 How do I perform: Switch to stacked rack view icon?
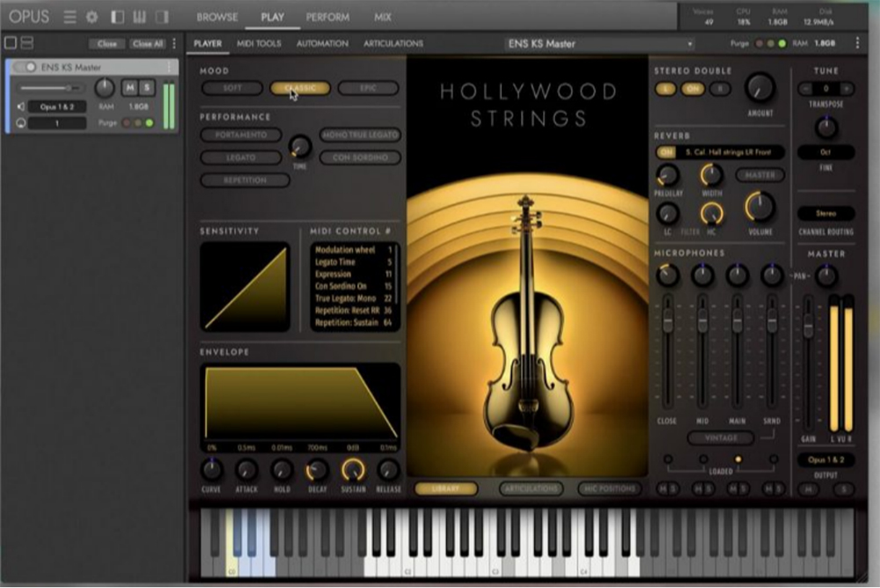coord(27,42)
